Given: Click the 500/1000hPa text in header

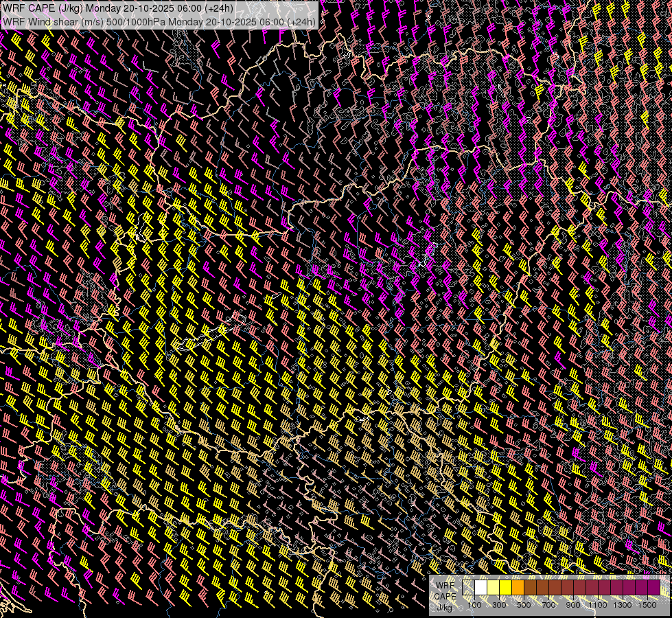Looking at the screenshot, I should click(x=134, y=21).
